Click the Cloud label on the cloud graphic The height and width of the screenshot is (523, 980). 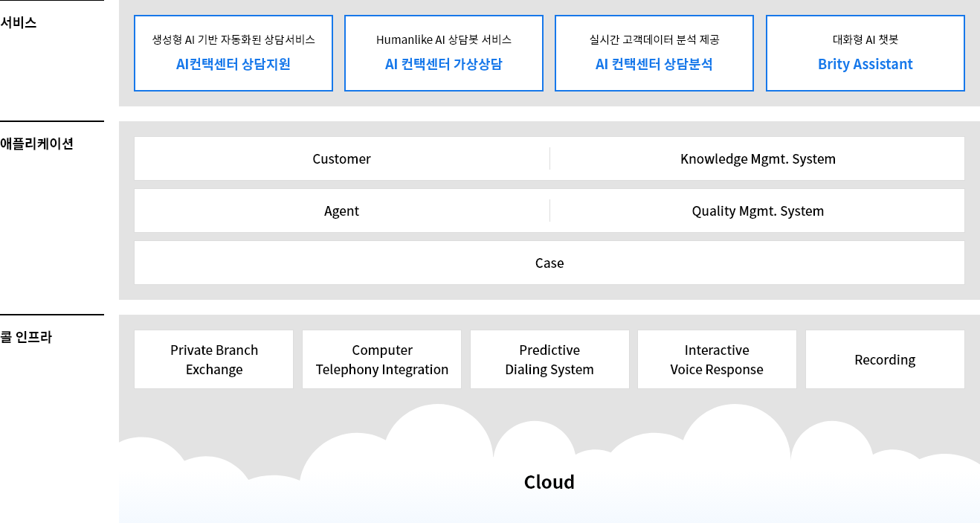pos(549,481)
